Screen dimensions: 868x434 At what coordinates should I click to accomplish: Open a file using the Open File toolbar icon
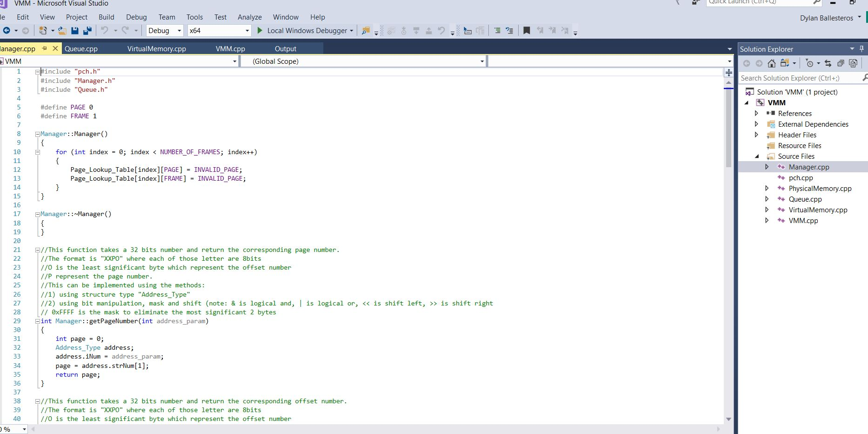pos(62,30)
